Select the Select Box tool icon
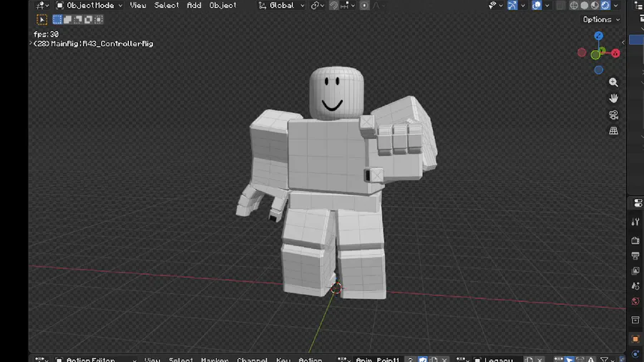Screen dimensions: 644x362 42,20
